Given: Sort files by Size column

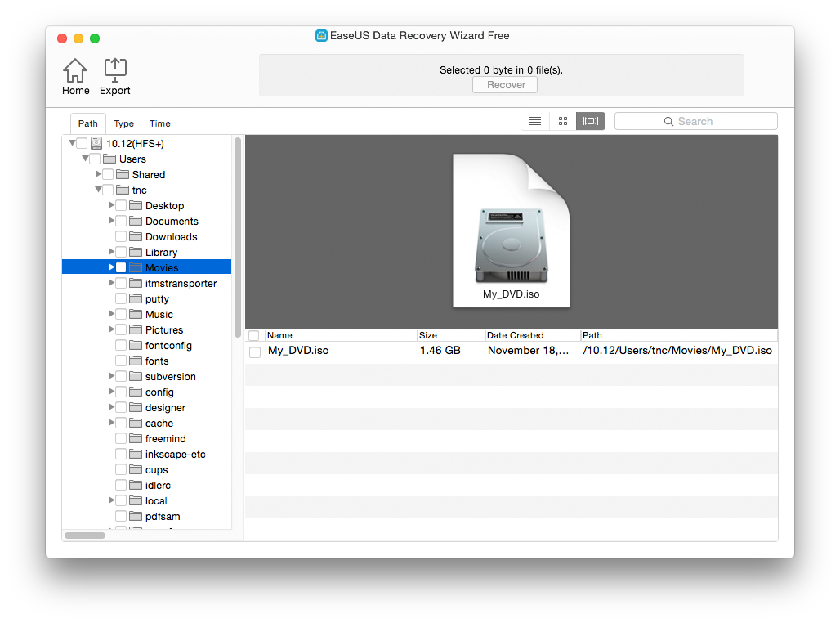Looking at the screenshot, I should (x=451, y=336).
